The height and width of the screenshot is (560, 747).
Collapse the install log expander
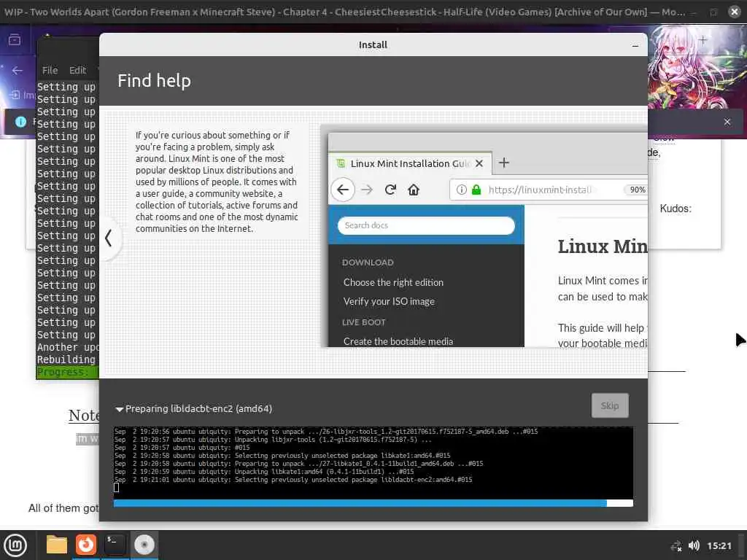click(119, 409)
